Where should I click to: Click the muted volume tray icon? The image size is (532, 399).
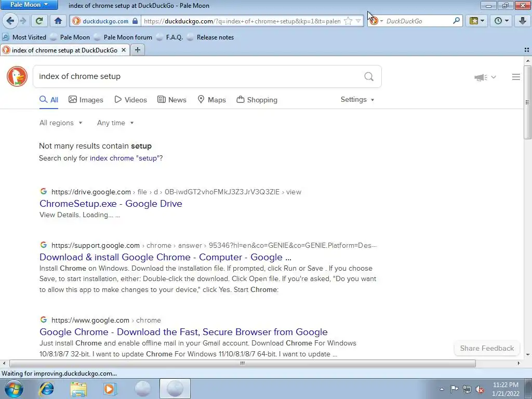[480, 389]
